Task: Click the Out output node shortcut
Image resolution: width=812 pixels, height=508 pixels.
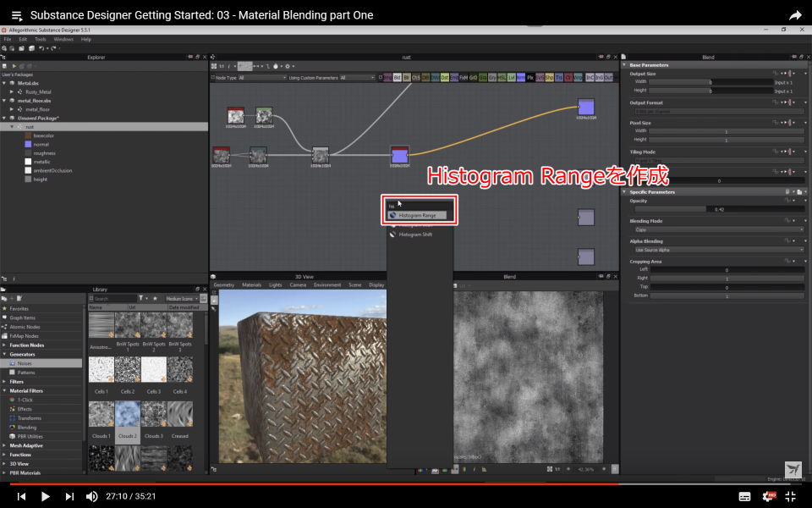Action: (608, 78)
